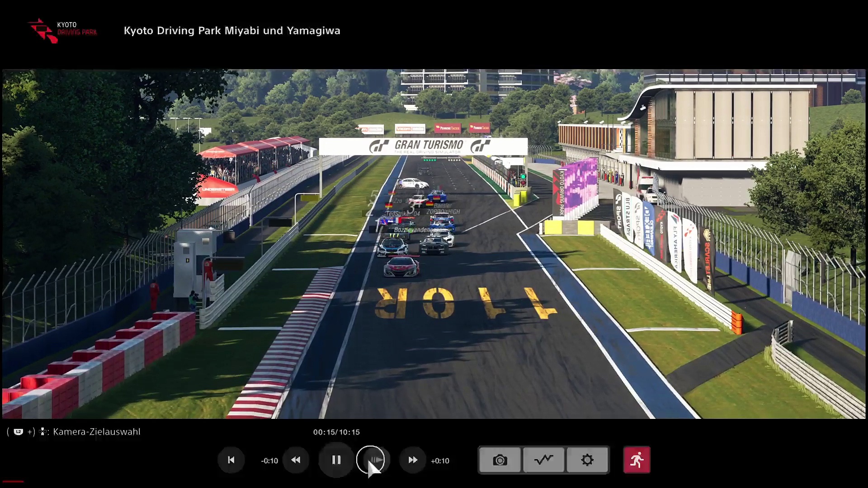Click the Gran Turismo overhead banner
Image resolution: width=868 pixels, height=488 pixels.
click(x=423, y=146)
